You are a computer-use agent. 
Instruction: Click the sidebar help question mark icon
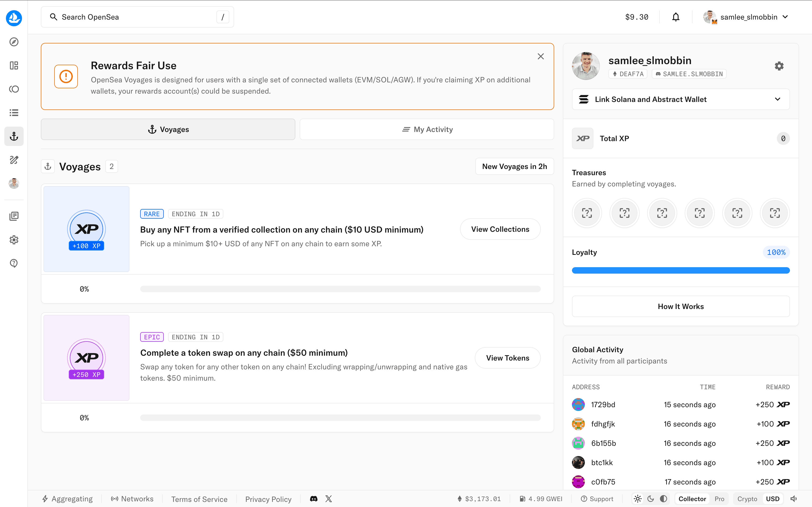(x=14, y=263)
